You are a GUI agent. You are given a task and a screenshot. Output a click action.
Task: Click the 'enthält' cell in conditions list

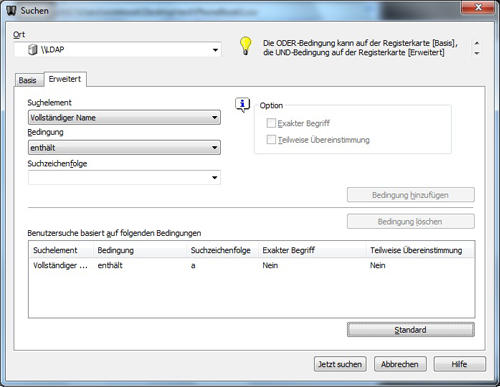[x=110, y=265]
